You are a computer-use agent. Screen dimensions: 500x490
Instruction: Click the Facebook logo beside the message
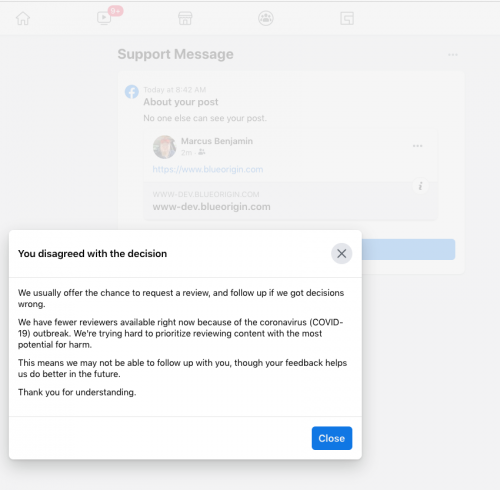[x=132, y=91]
